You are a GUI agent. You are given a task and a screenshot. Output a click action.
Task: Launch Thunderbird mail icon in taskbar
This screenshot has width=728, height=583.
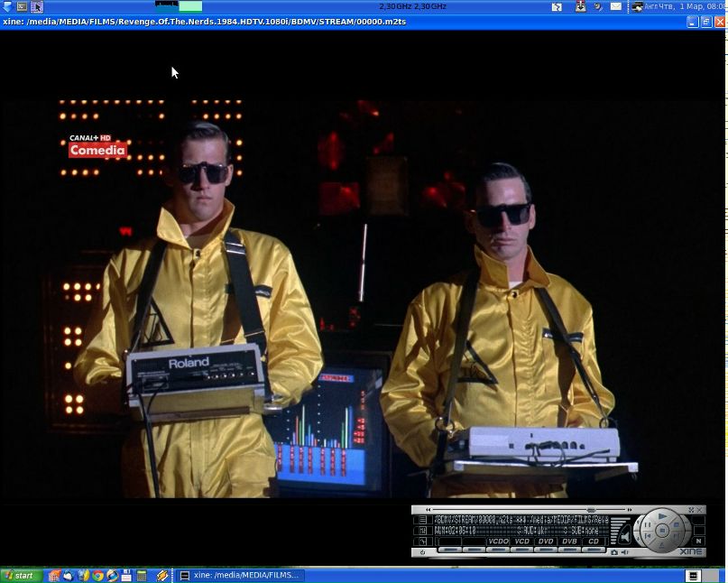tap(69, 576)
